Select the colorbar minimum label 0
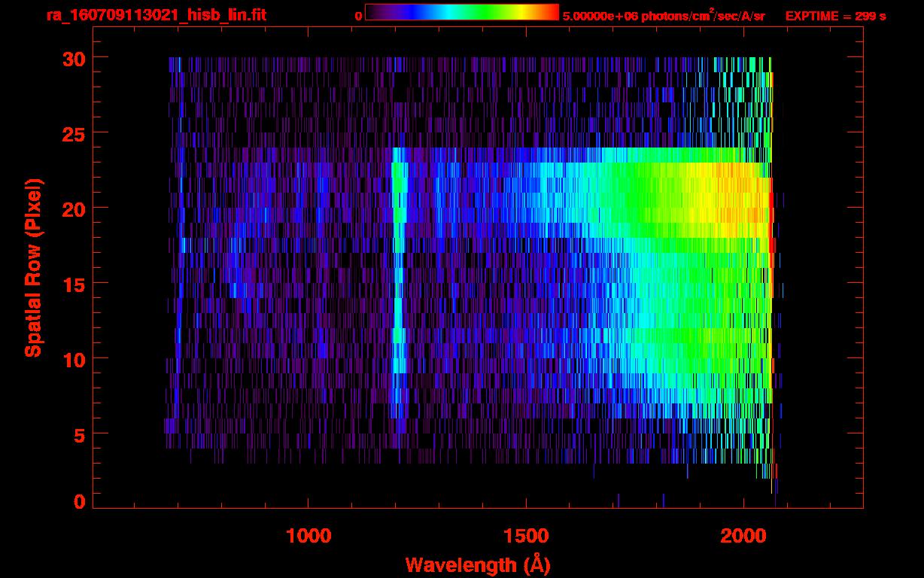The height and width of the screenshot is (578, 924). point(358,16)
